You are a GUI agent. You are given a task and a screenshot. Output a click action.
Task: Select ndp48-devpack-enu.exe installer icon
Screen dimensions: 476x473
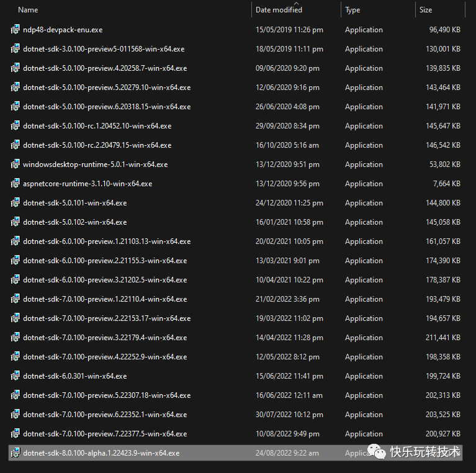coord(15,29)
